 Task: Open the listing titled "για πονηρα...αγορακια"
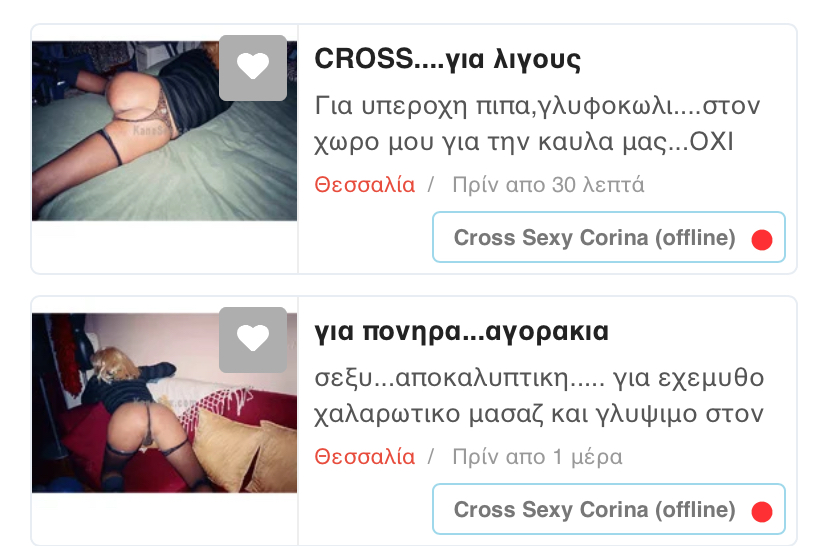click(x=461, y=332)
